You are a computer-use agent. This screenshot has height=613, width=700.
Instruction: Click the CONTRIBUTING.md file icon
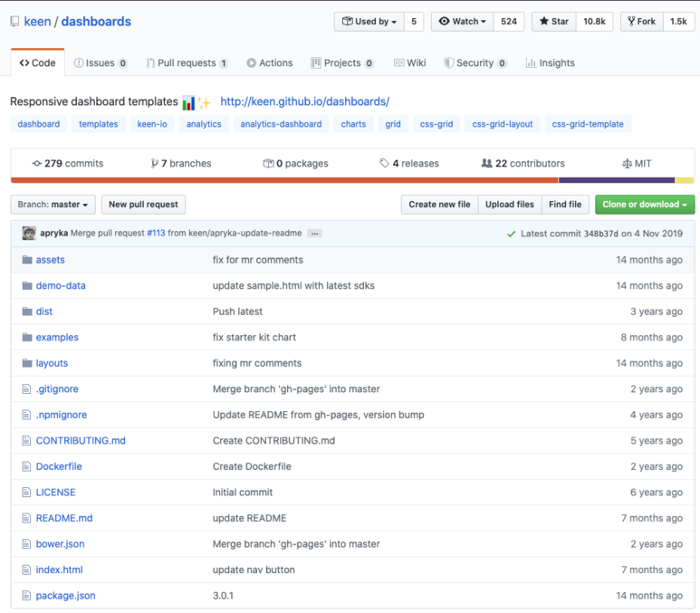[x=27, y=441]
